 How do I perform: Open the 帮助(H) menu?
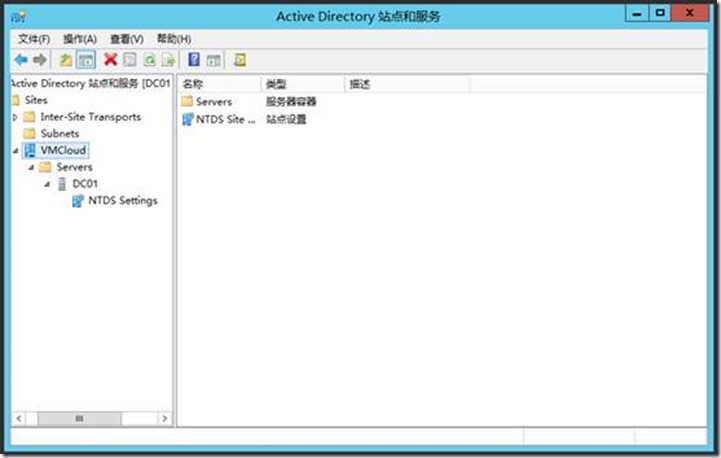click(x=174, y=39)
